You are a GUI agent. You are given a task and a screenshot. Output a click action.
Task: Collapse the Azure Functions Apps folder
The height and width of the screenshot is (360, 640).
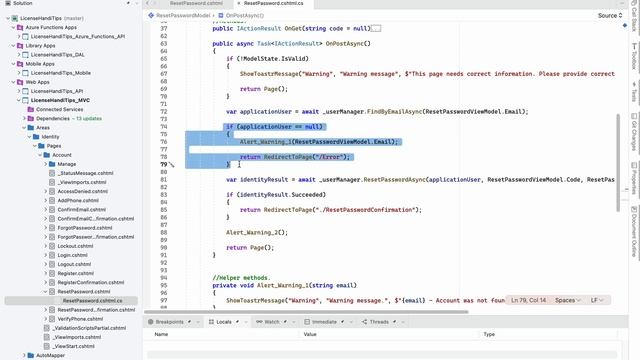pos(13,27)
